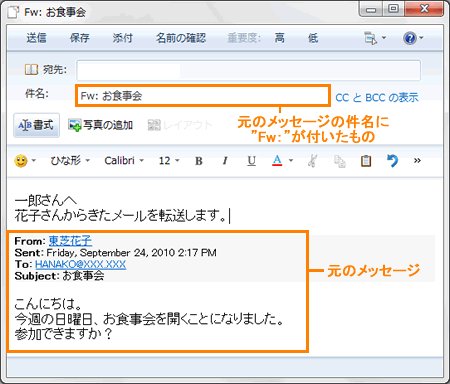Click the 東芝花子 sender link

(70, 241)
